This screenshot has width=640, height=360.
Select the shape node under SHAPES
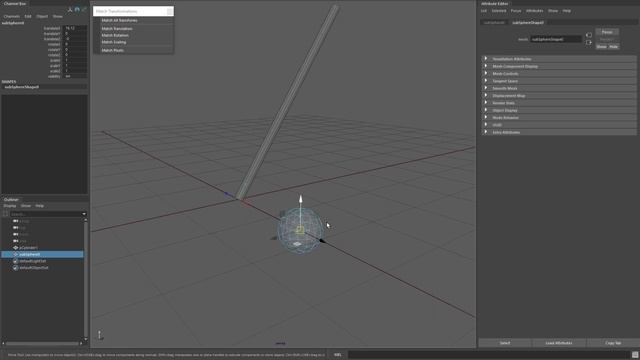[44, 87]
